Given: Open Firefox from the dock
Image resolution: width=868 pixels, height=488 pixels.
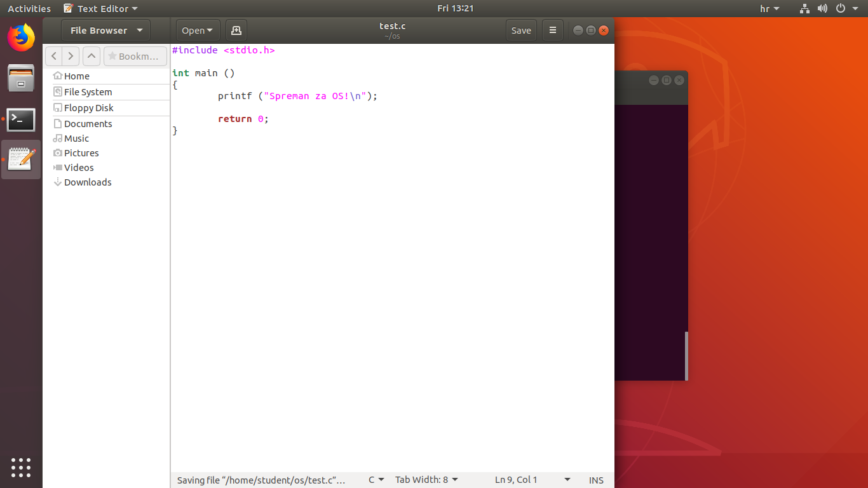Looking at the screenshot, I should (21, 37).
